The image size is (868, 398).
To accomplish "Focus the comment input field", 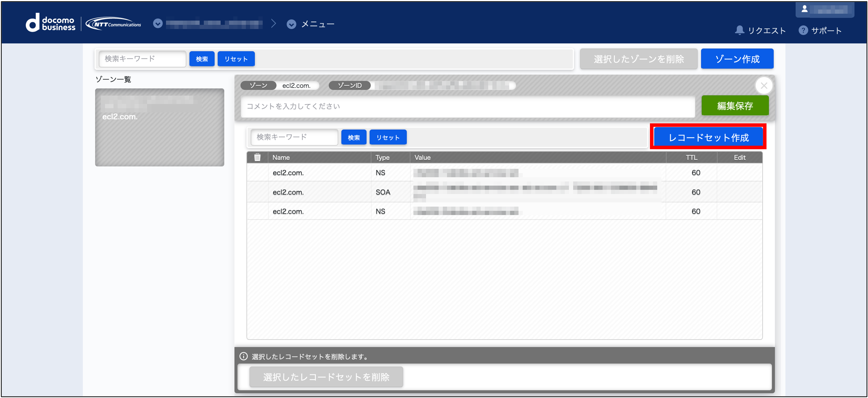I will [x=468, y=106].
